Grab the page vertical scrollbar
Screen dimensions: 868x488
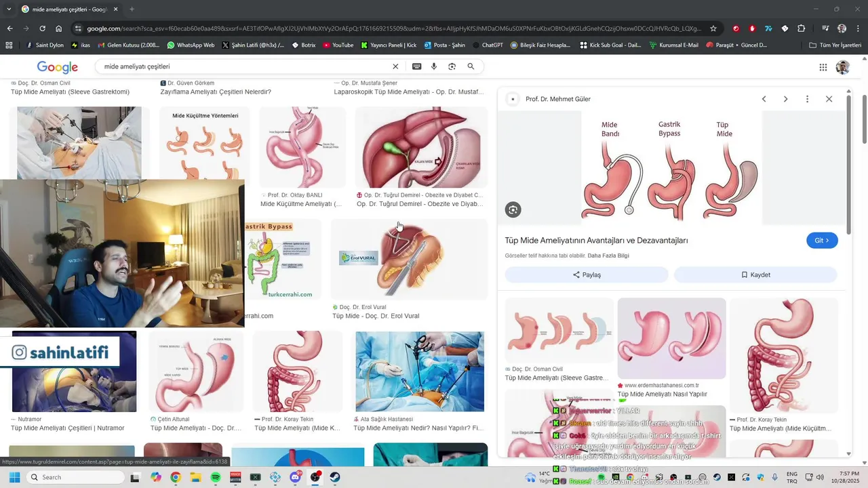pos(864,119)
